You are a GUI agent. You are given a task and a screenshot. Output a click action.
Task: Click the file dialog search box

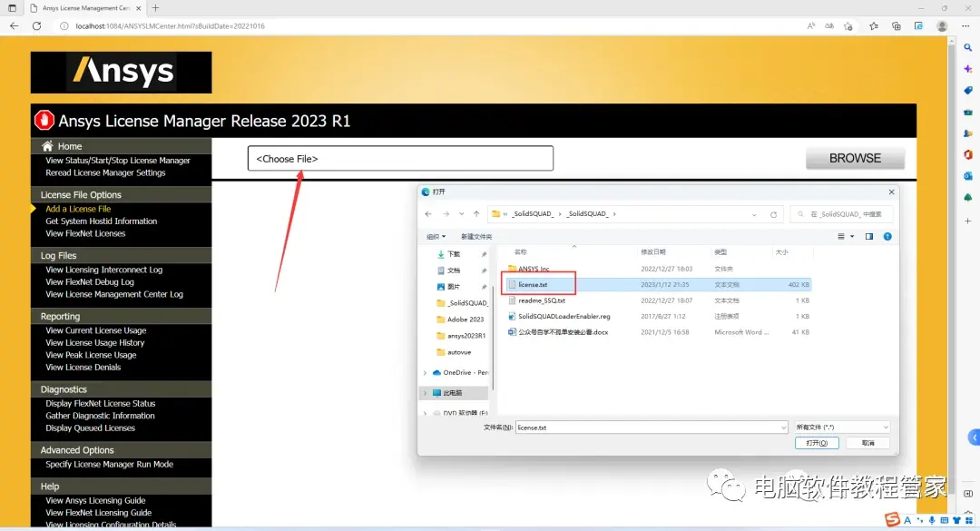click(841, 214)
